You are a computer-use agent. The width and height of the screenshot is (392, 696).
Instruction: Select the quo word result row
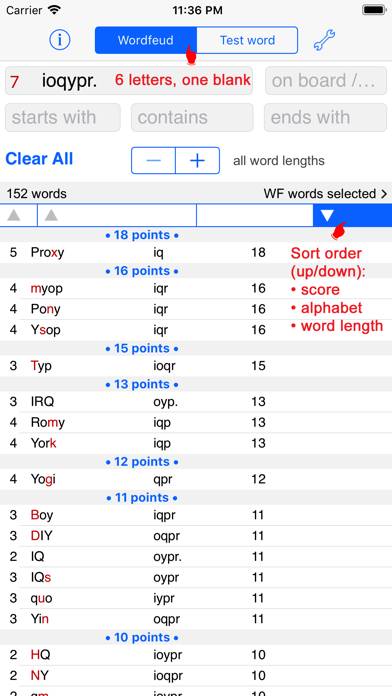(x=196, y=598)
